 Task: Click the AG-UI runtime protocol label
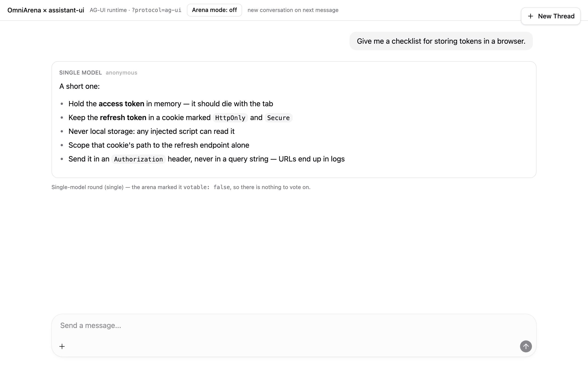pyautogui.click(x=135, y=10)
